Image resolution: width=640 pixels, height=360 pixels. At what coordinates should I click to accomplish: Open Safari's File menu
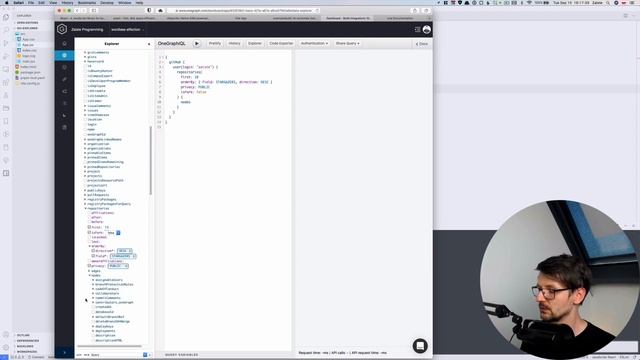pyautogui.click(x=31, y=2)
